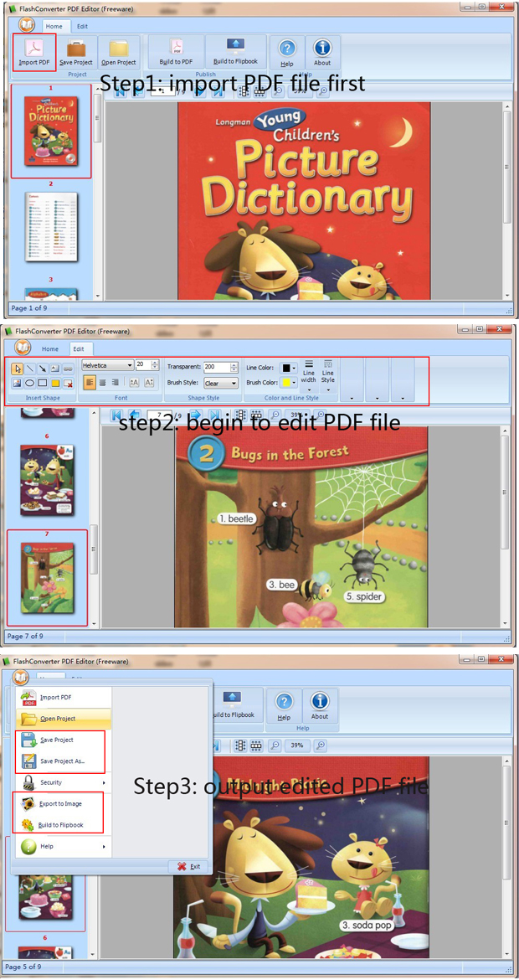
Task: Click About icon in Step3 window ribbon
Action: [x=320, y=705]
